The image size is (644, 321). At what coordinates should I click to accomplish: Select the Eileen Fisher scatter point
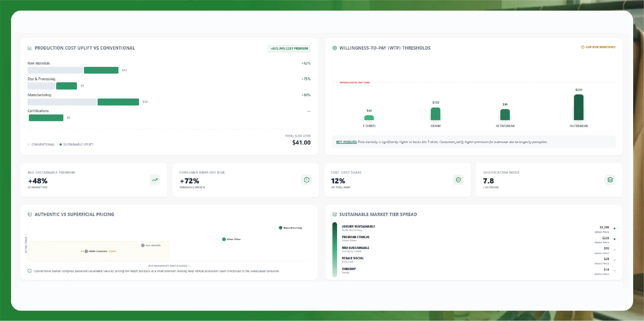(x=224, y=239)
